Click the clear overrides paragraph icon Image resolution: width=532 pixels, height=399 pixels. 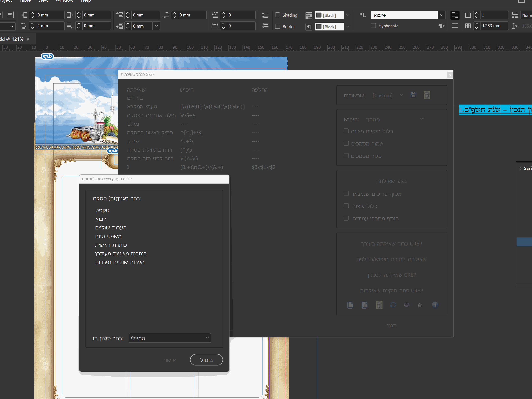click(441, 26)
